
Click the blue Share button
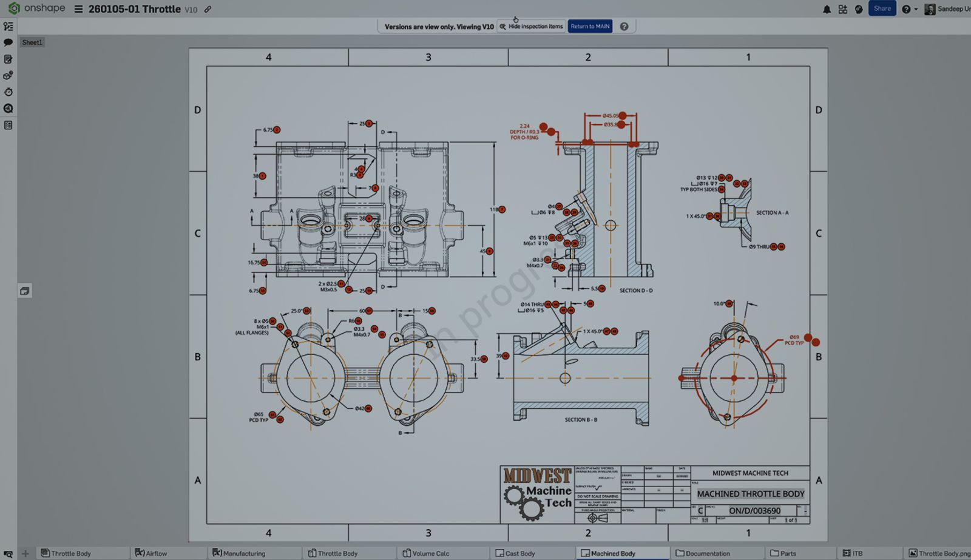tap(882, 8)
